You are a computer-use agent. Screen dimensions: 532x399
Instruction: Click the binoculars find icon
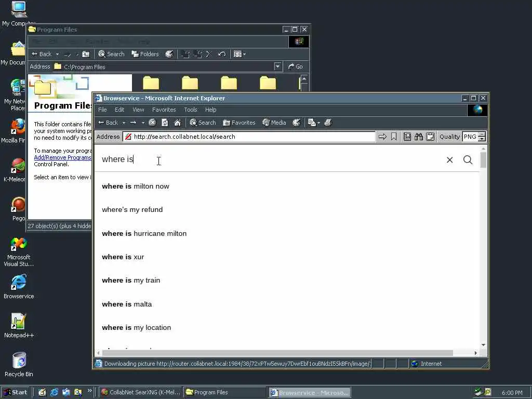[x=419, y=137]
